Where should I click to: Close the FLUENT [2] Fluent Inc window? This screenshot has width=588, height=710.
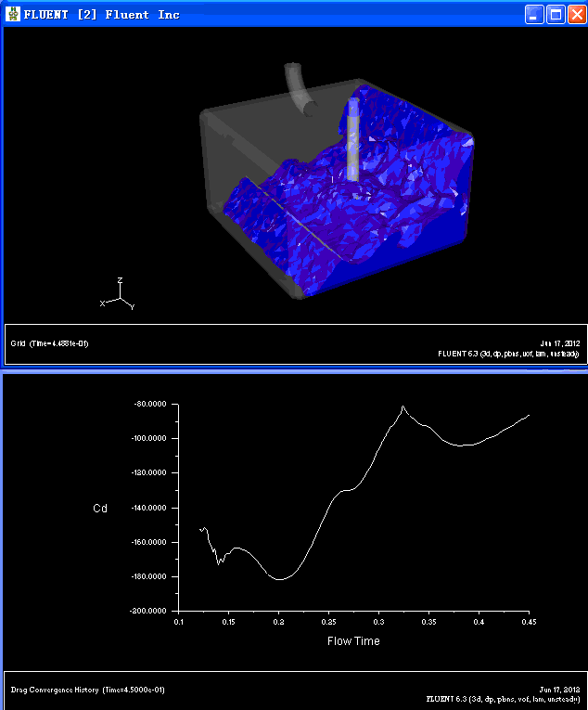click(577, 15)
